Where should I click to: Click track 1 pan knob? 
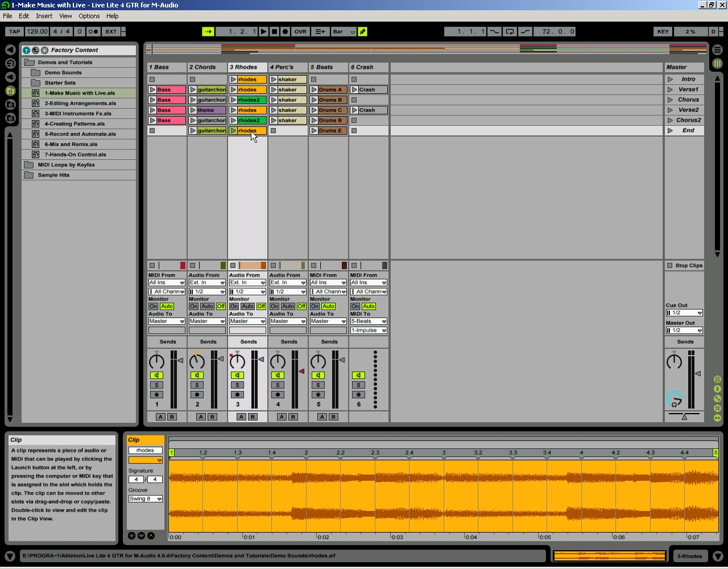(156, 361)
